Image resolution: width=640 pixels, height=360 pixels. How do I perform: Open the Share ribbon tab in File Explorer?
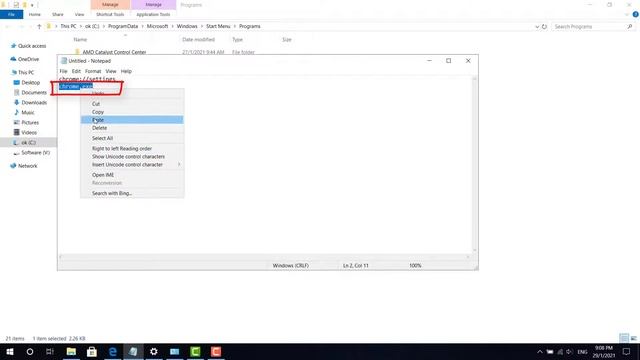pyautogui.click(x=58, y=14)
